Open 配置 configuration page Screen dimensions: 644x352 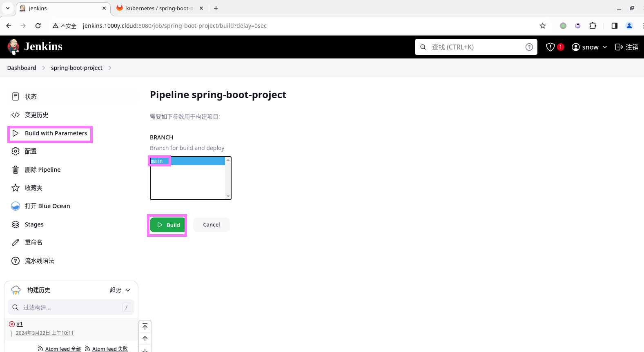tap(25, 151)
